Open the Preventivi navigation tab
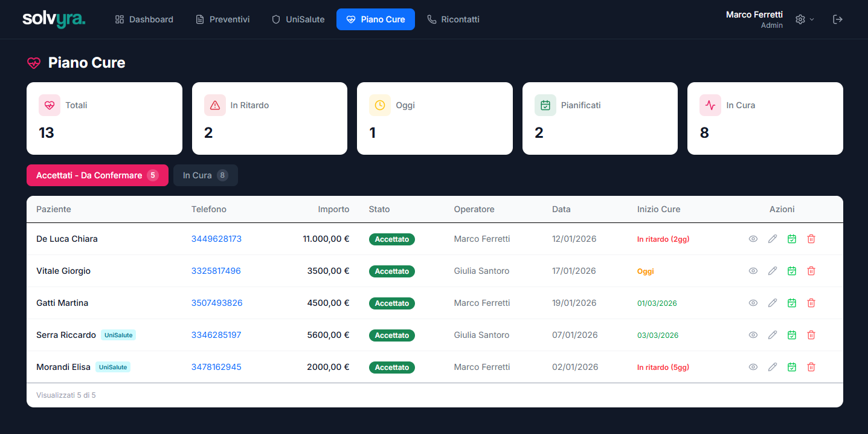Screen dimensions: 868x434 coord(222,19)
